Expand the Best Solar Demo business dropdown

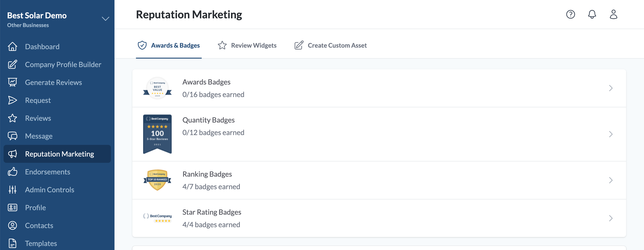pyautogui.click(x=105, y=19)
